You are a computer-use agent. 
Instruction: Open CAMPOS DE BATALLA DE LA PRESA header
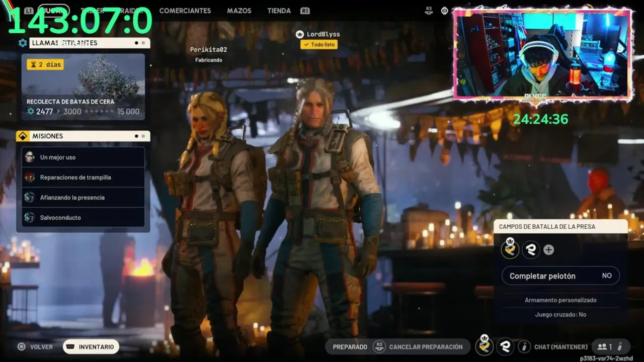[560, 227]
